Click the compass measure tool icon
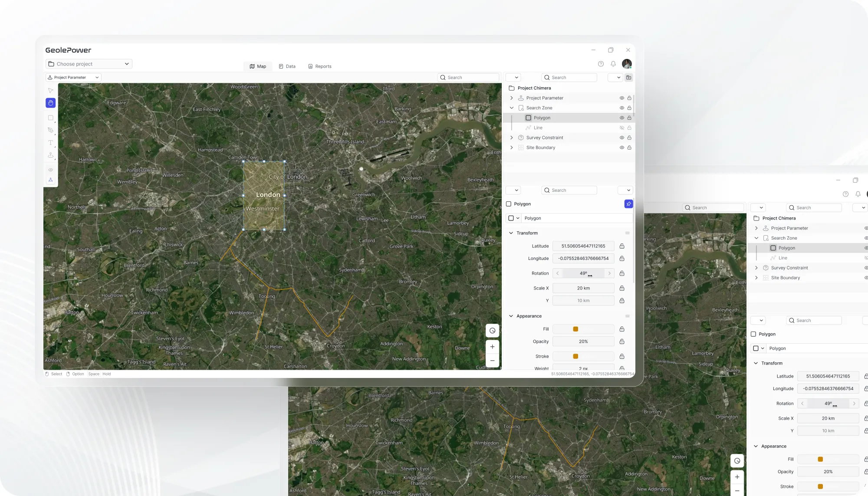 click(50, 180)
